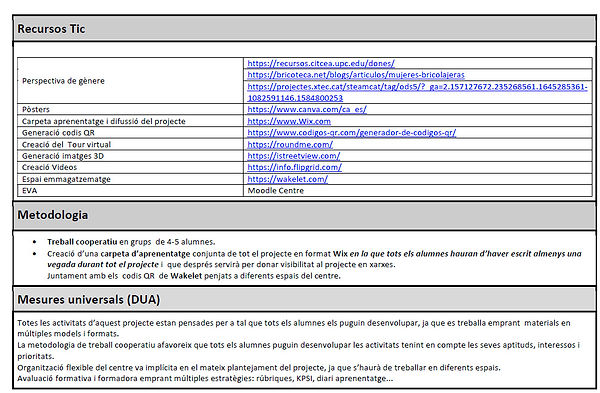The height and width of the screenshot is (393, 600).
Task: Click the 'Metodologia' heading
Action: click(x=53, y=215)
